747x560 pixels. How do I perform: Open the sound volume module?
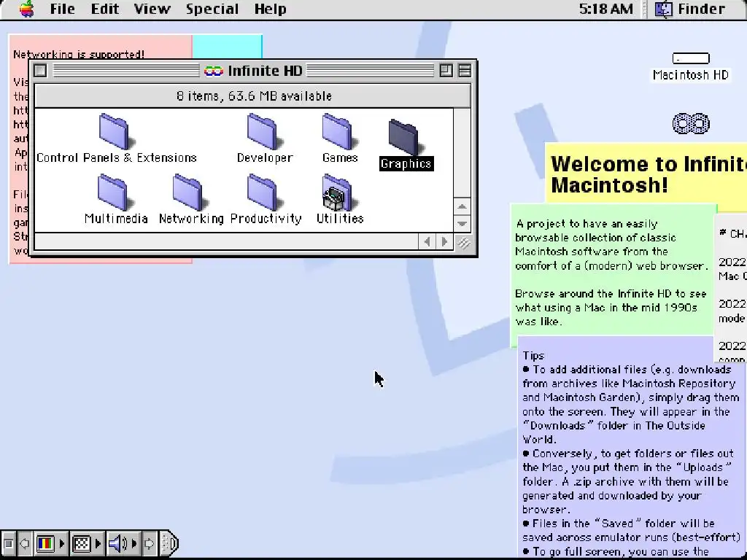click(117, 543)
